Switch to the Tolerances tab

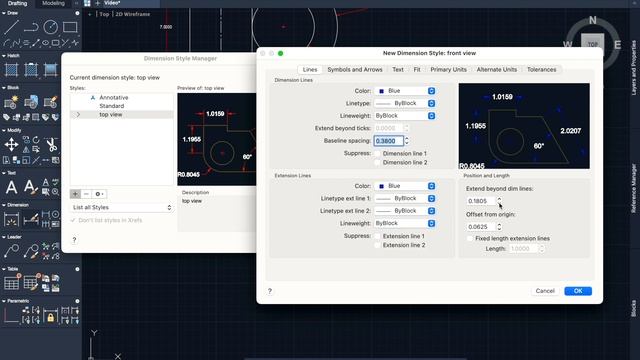pos(542,69)
